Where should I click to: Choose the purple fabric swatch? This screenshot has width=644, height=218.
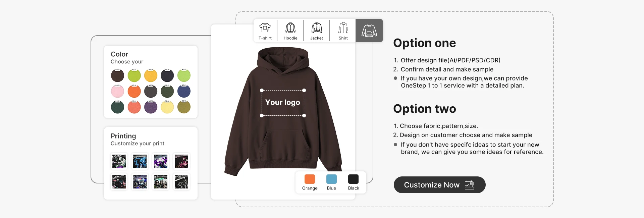(151, 107)
